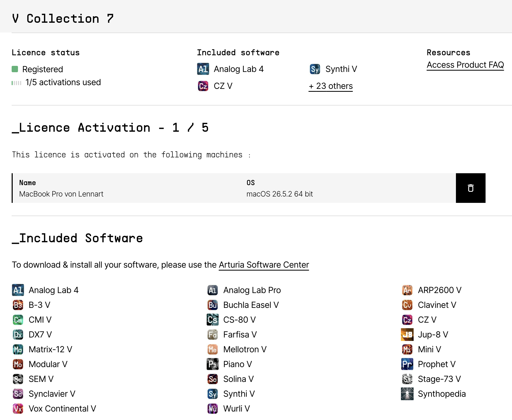Click the 'Synclavier V' software name
The height and width of the screenshot is (420, 512).
(x=52, y=394)
